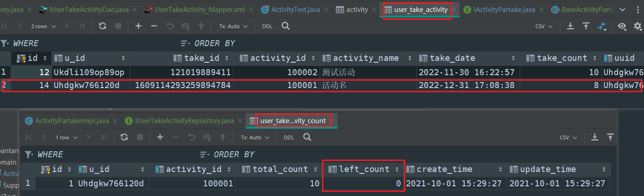Show DDL for user_take_activity_count table

pos(289,137)
